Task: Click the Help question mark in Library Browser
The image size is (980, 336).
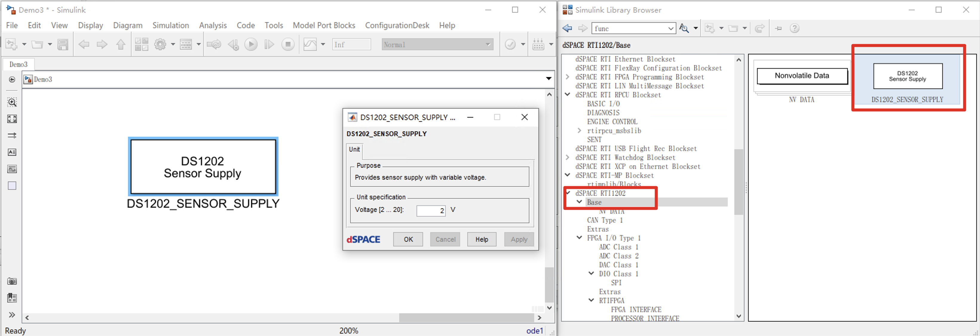Action: tap(794, 28)
